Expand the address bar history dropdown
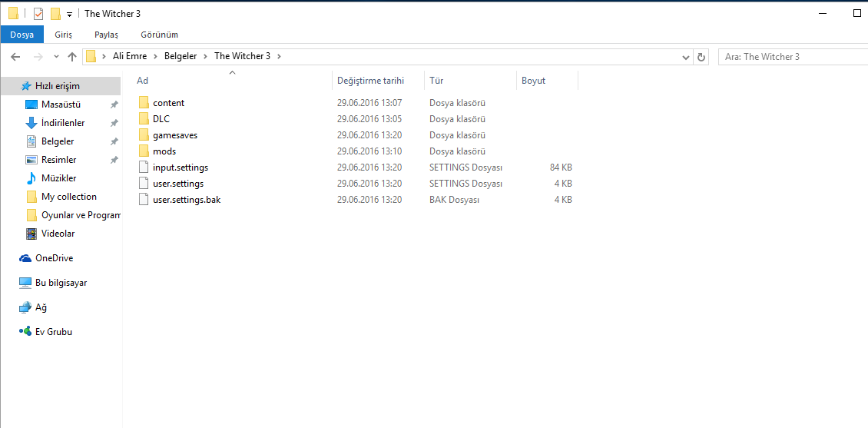 tap(686, 56)
